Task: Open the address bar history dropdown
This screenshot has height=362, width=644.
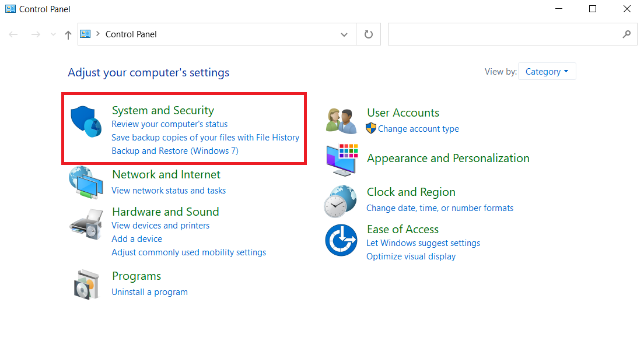Action: 344,34
